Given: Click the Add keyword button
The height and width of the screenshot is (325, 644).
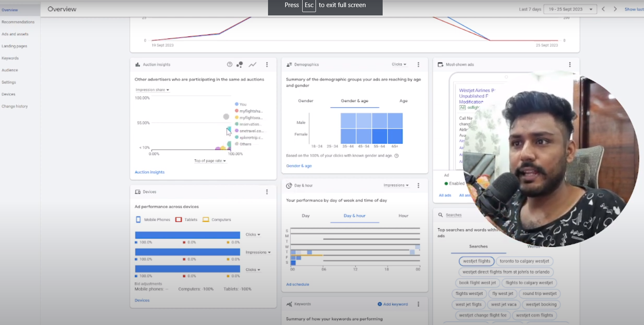Looking at the screenshot, I should (x=393, y=304).
